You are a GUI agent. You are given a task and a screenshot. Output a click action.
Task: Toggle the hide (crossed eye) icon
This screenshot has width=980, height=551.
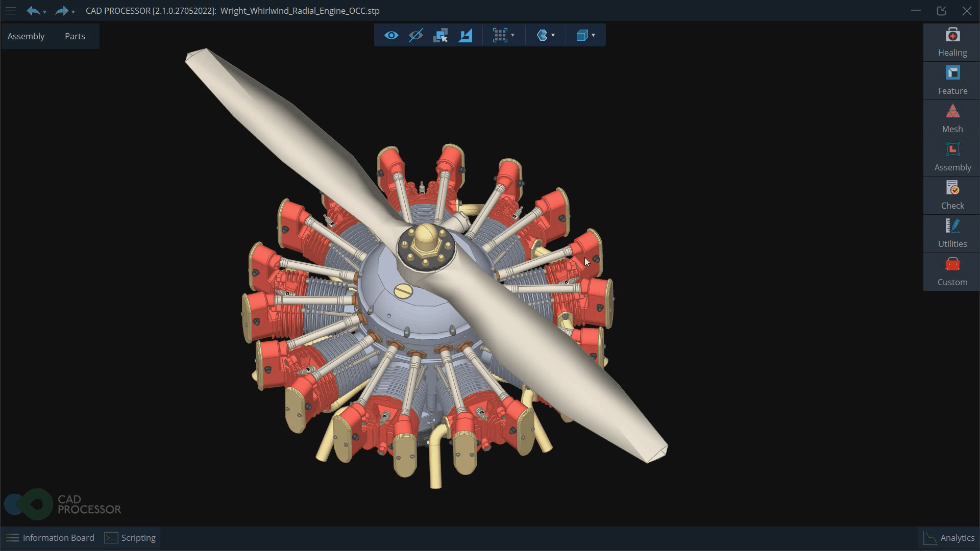click(416, 35)
